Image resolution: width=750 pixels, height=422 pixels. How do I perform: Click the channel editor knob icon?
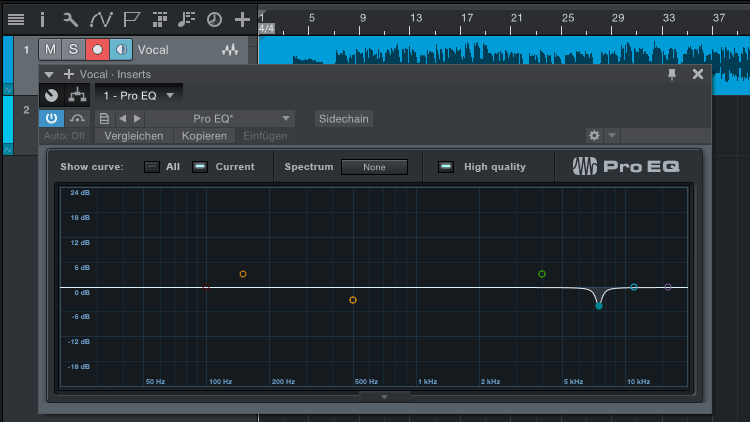[52, 96]
